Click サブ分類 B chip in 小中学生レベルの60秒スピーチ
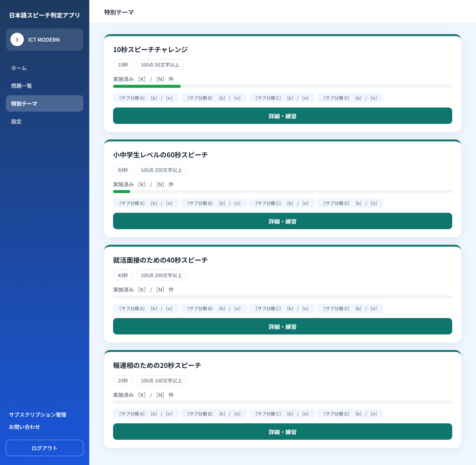 tap(214, 203)
